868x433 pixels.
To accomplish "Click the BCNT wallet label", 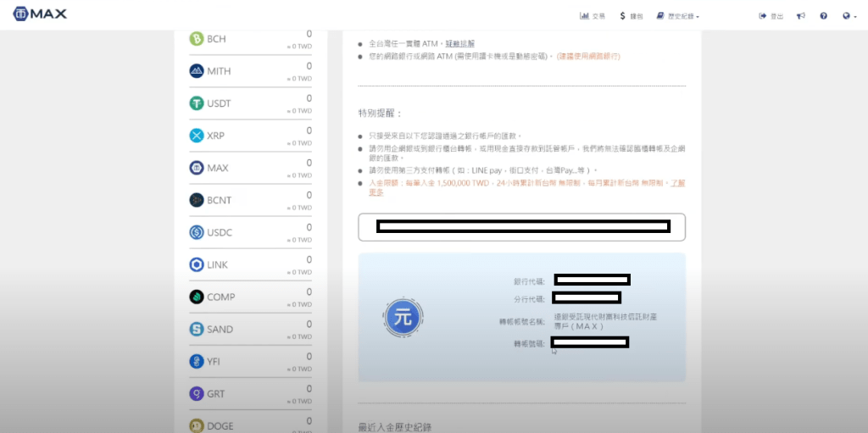I will coord(220,200).
